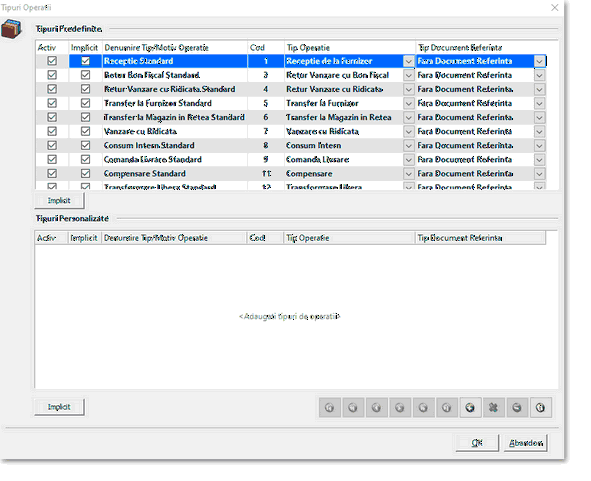Select the Transfer la Magazin in Retea Standard row name
Viewport: 591px width, 481px height.
[x=174, y=117]
